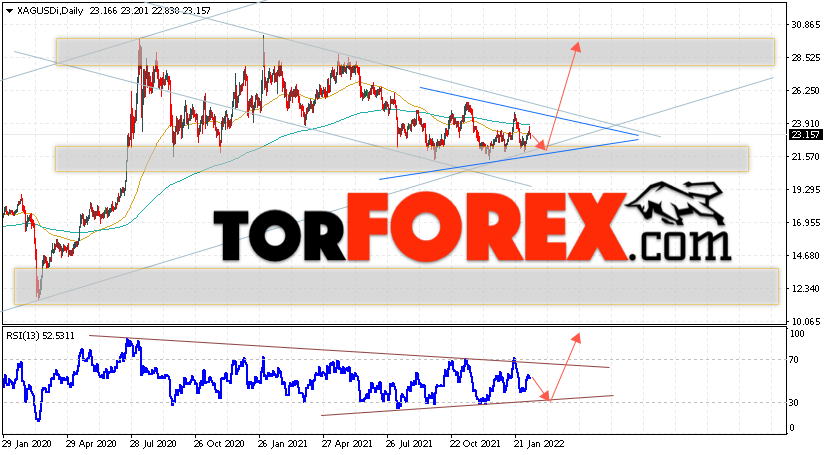Image resolution: width=827 pixels, height=455 pixels.
Task: Click price scale value 14.680
Action: click(x=805, y=256)
